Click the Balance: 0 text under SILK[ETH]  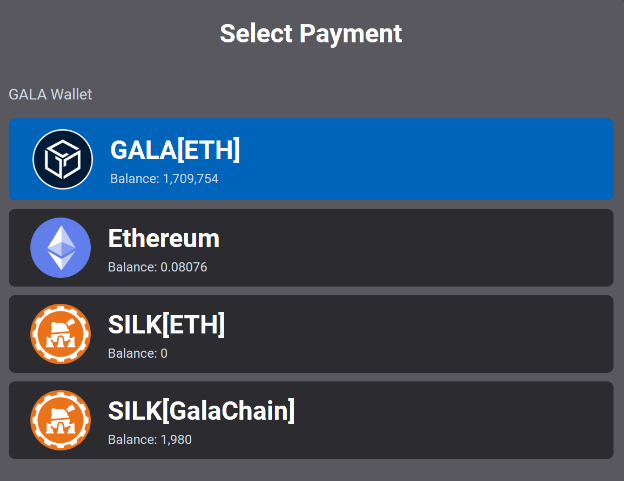[138, 353]
